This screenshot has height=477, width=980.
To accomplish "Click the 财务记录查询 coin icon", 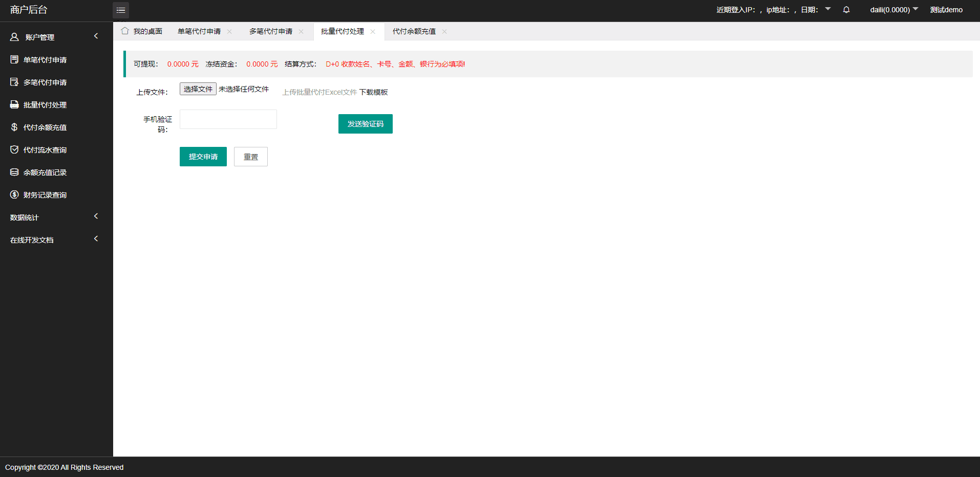I will pos(14,195).
